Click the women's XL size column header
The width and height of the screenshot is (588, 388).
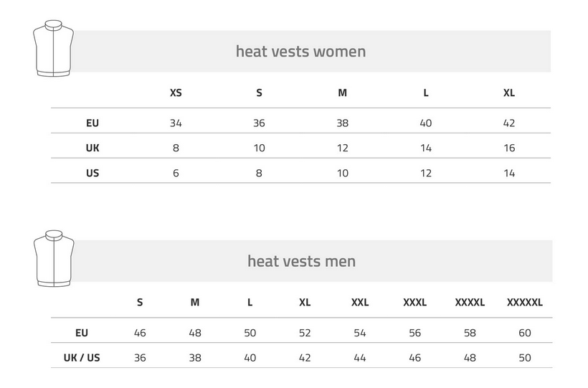[x=509, y=93]
